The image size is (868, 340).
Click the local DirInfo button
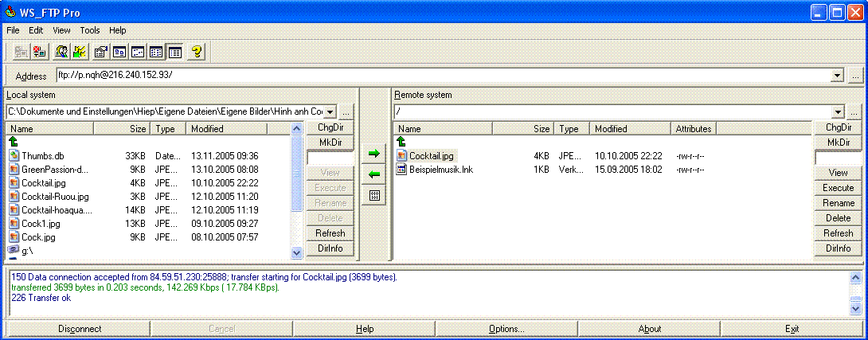pos(330,248)
